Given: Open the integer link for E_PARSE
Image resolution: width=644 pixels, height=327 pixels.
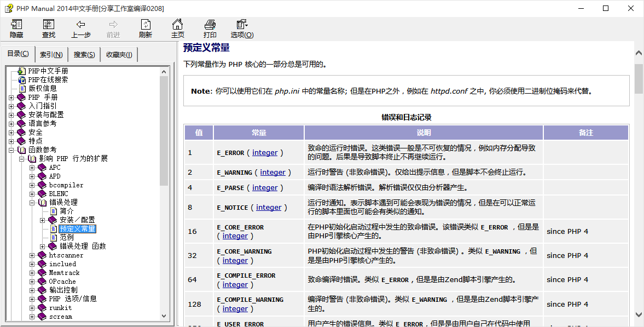Looking at the screenshot, I should point(265,187).
